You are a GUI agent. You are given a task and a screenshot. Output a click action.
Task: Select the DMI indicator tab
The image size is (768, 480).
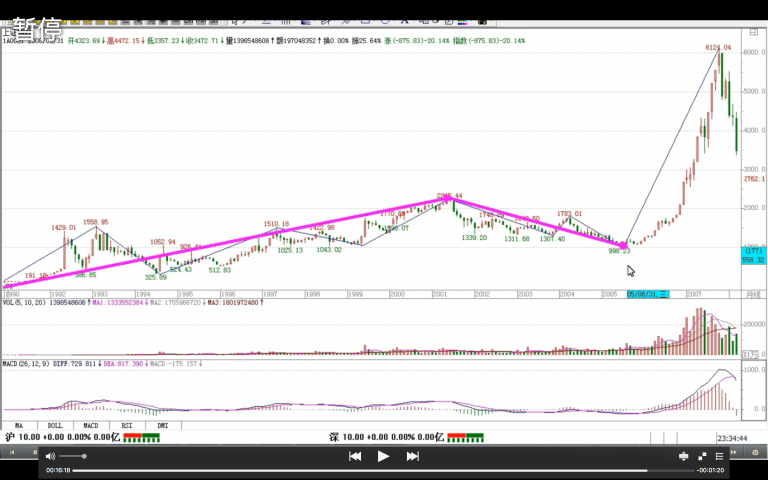coord(163,425)
